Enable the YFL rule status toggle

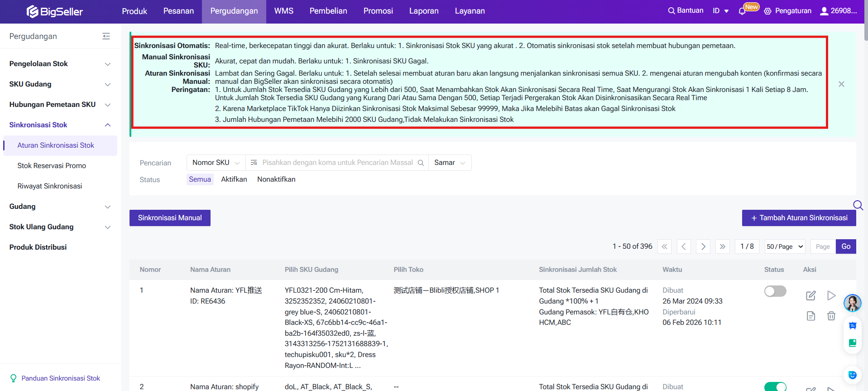point(775,291)
